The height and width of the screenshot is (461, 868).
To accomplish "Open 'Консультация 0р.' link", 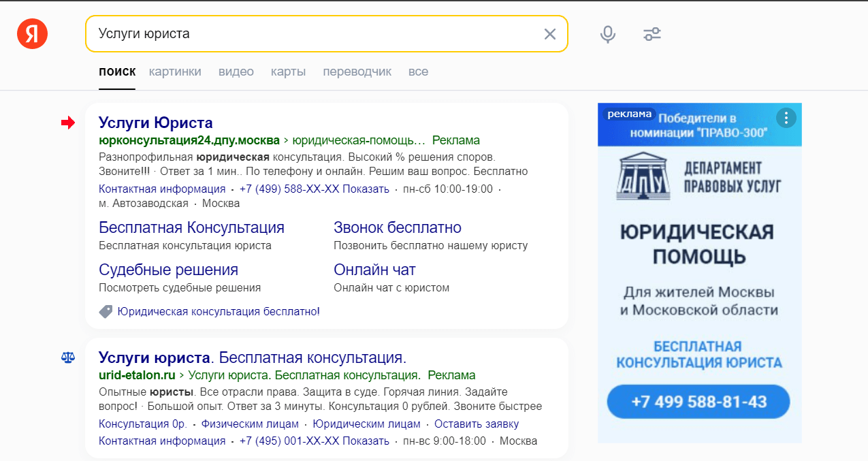I will (x=143, y=424).
